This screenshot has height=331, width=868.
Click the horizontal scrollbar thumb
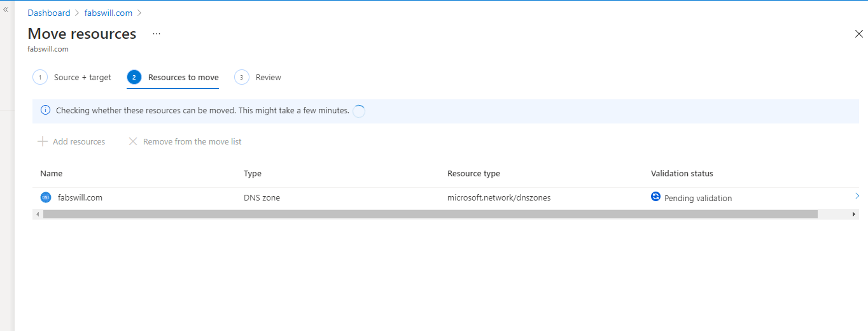pos(430,215)
